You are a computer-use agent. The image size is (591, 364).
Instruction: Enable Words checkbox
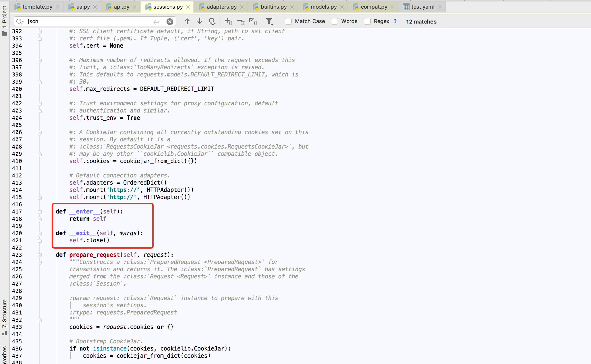(334, 21)
